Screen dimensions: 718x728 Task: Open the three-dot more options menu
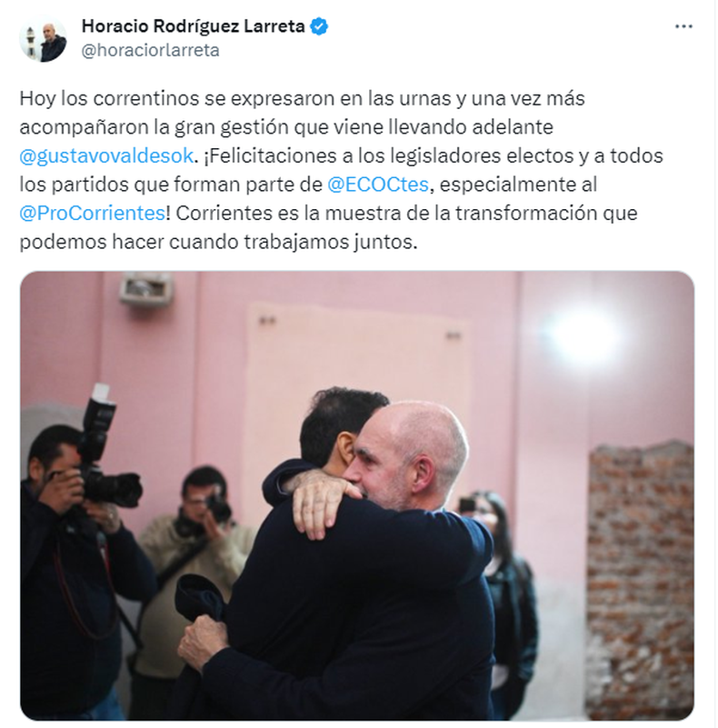click(683, 26)
